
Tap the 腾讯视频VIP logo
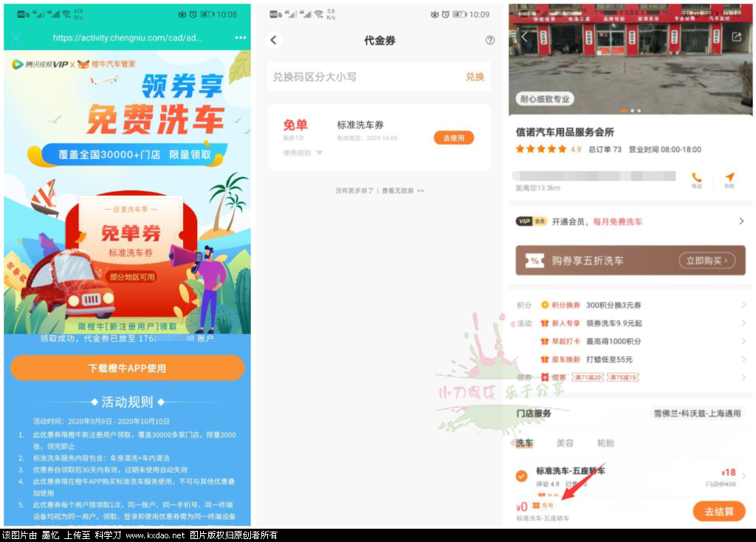(40, 64)
